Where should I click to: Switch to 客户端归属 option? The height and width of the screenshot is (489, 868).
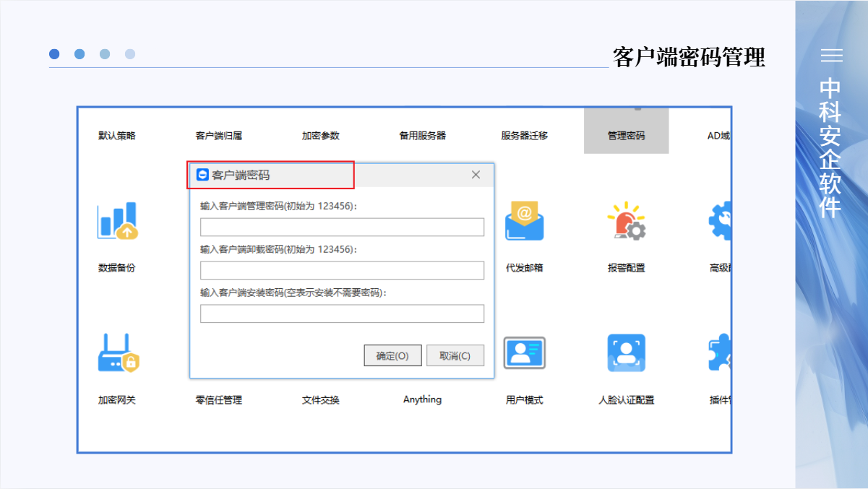(219, 135)
